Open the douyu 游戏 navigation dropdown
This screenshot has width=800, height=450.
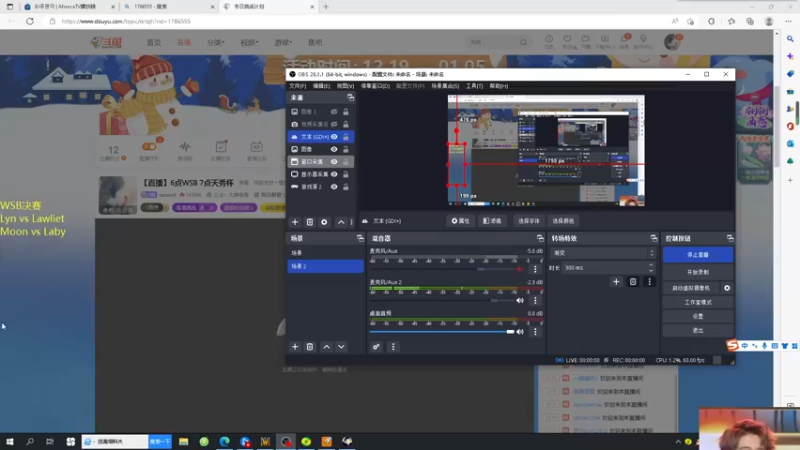(283, 42)
